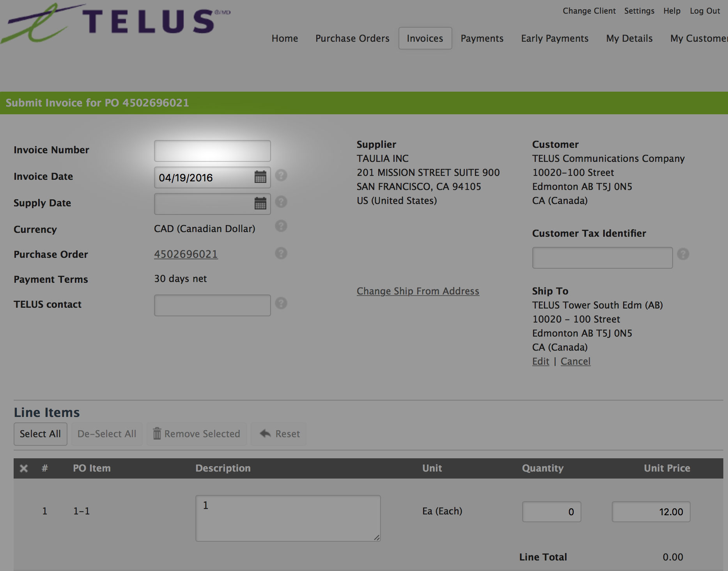
Task: Open the Payments tab
Action: coord(482,38)
